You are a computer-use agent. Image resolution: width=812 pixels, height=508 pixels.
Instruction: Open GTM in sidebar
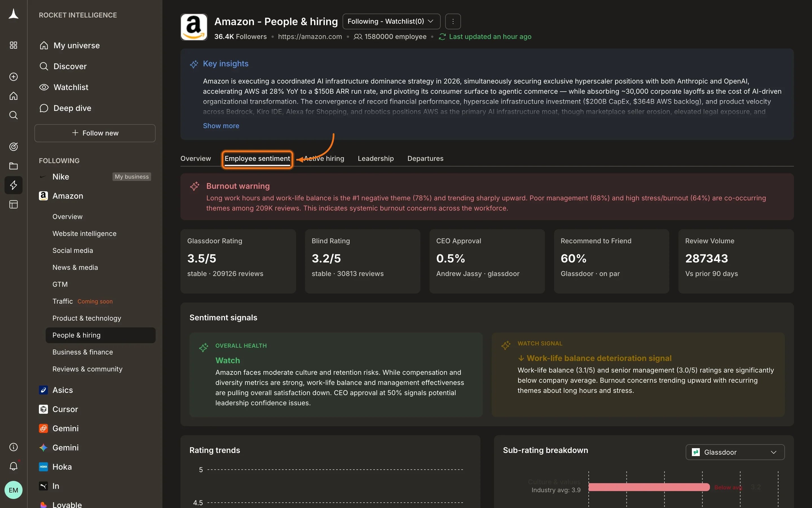[x=60, y=284]
